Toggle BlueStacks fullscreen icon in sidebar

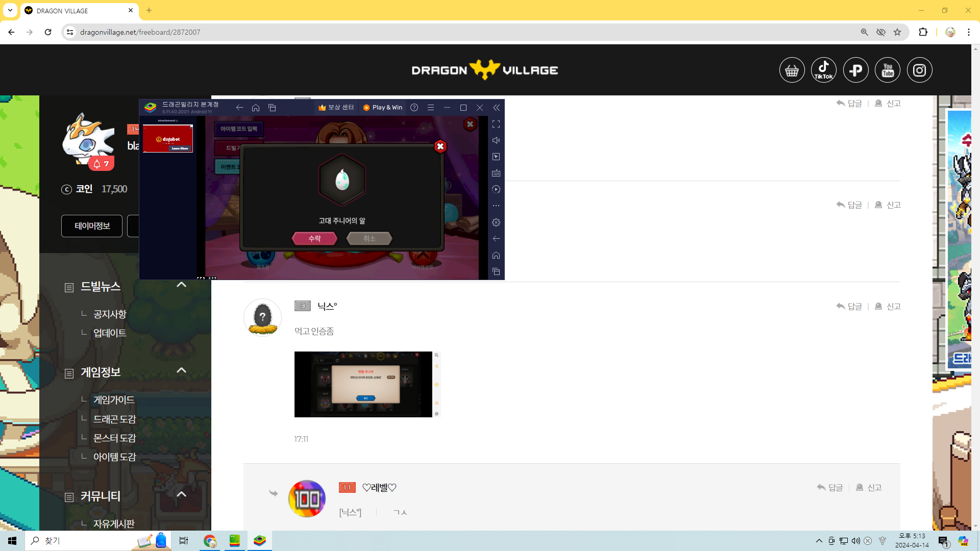pyautogui.click(x=496, y=124)
